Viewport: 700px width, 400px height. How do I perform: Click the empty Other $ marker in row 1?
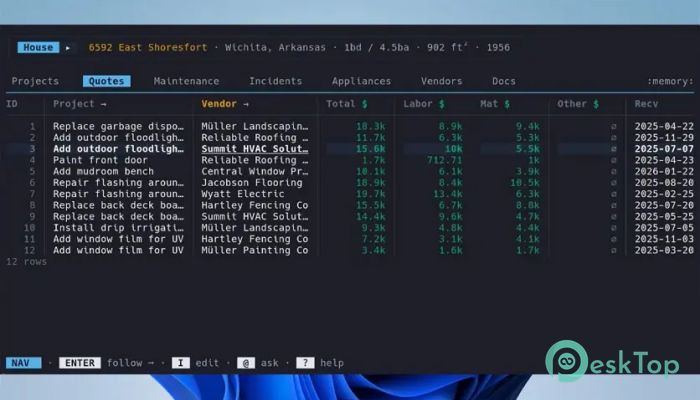pyautogui.click(x=614, y=127)
